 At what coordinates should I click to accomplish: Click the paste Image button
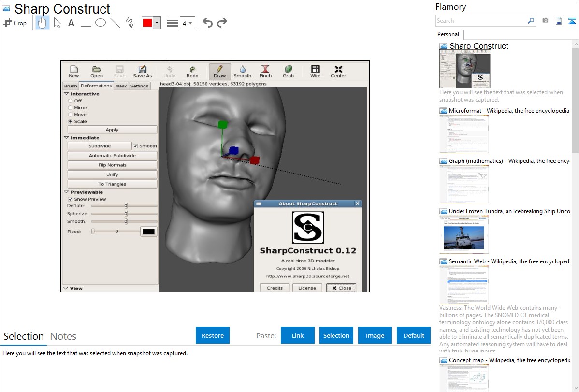coord(375,335)
